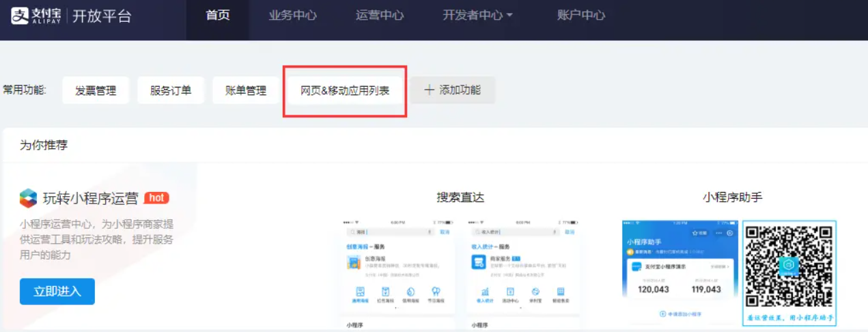868x332 pixels.
Task: Click the 玩转小程序运营 colorful cube icon
Action: [28, 198]
